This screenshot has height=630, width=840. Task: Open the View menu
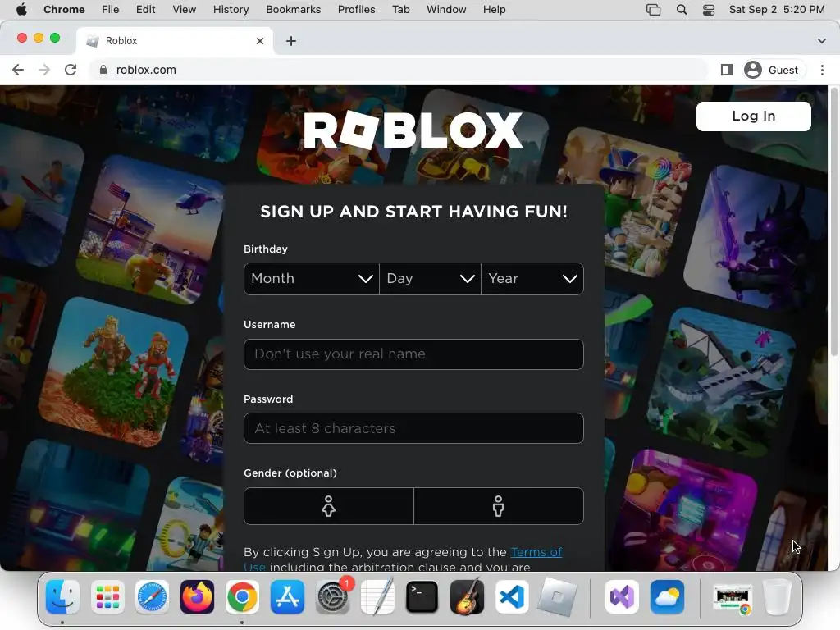click(185, 10)
